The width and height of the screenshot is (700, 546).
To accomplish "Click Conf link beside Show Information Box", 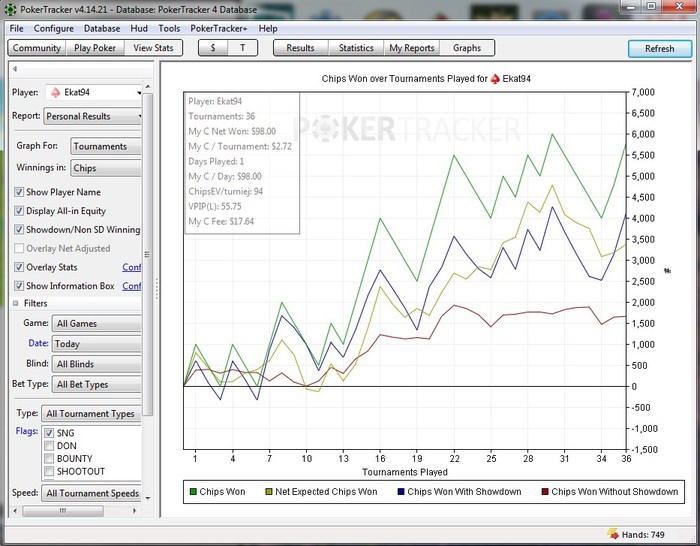I will 132,286.
